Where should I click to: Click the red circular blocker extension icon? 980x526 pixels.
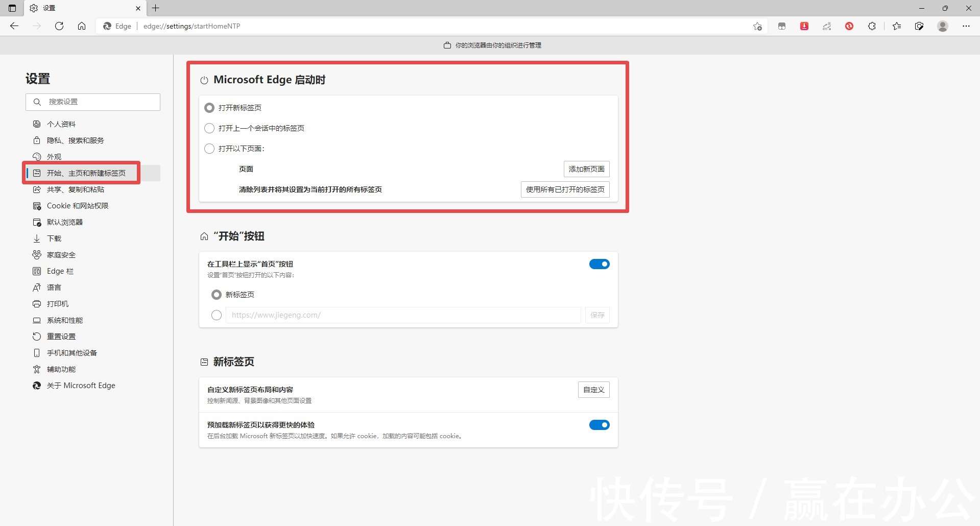(x=849, y=26)
